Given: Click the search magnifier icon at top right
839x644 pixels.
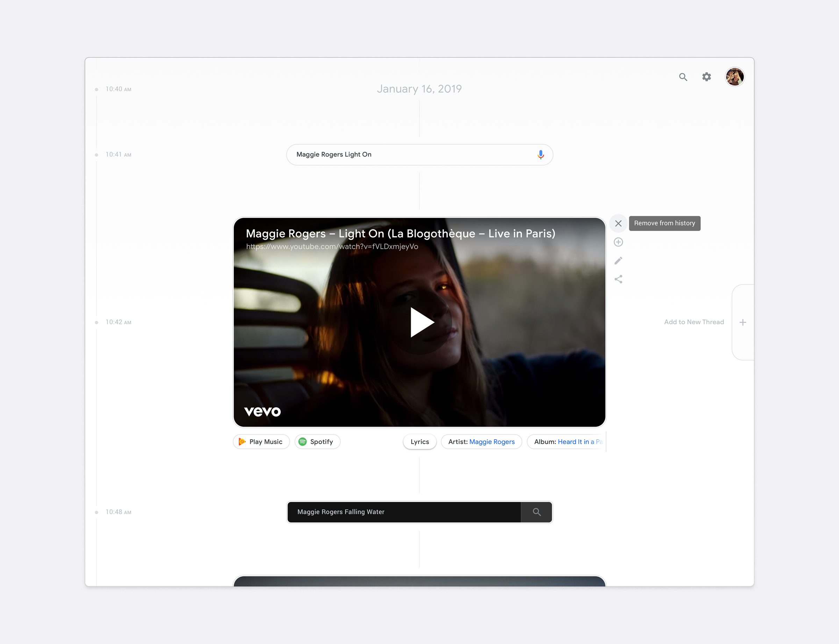Looking at the screenshot, I should 683,77.
